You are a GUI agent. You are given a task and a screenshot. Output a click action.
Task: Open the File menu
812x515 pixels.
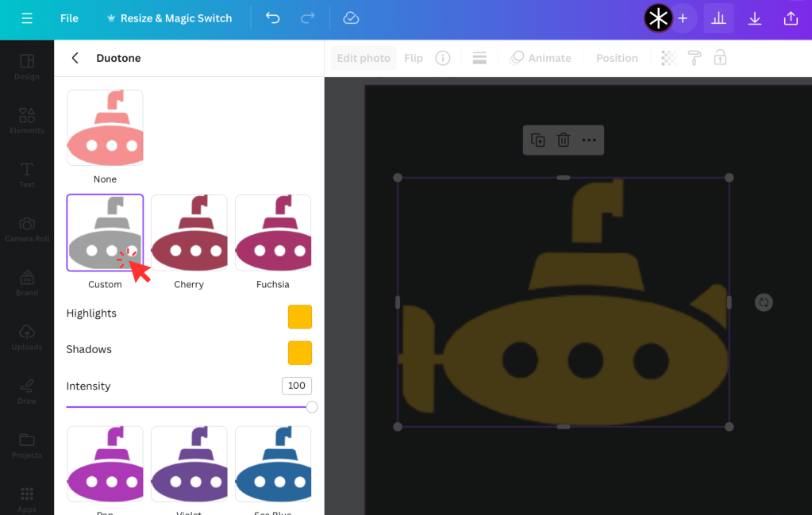(x=69, y=18)
